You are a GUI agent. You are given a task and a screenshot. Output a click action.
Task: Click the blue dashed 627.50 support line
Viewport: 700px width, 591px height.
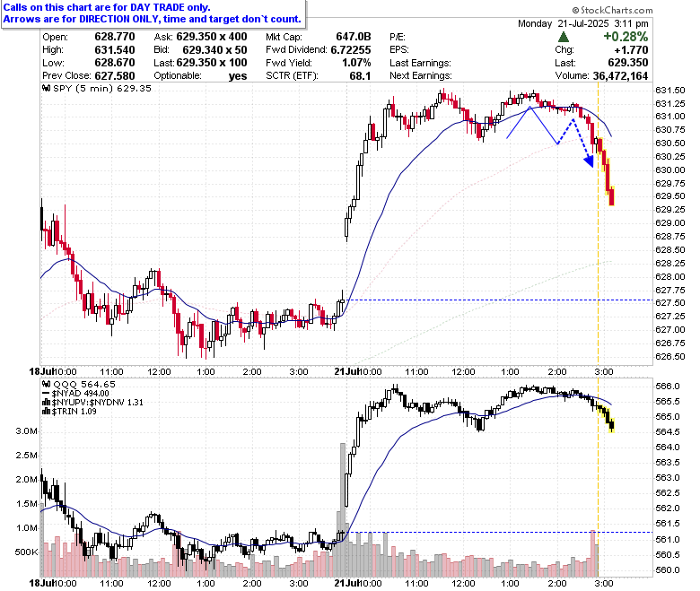pos(500,300)
